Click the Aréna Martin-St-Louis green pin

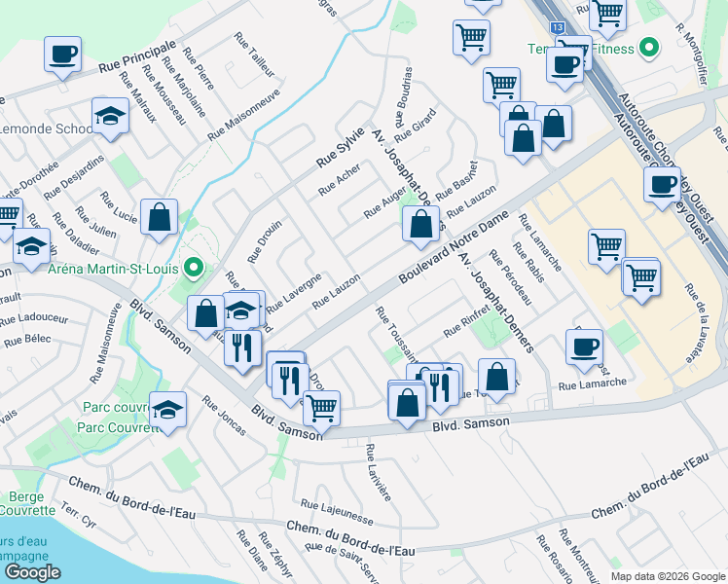pyautogui.click(x=195, y=269)
